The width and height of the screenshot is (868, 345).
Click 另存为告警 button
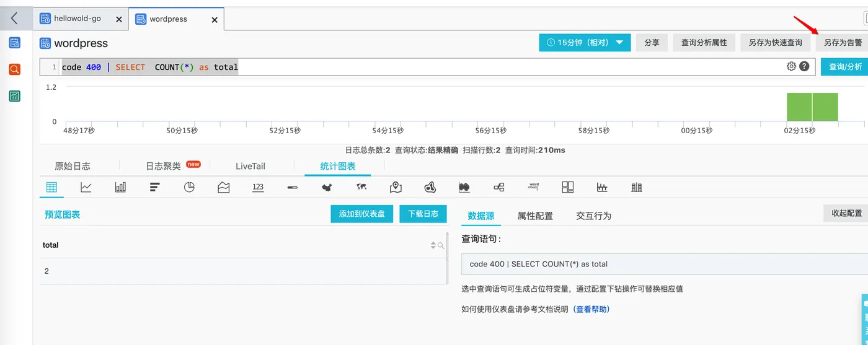click(x=842, y=43)
